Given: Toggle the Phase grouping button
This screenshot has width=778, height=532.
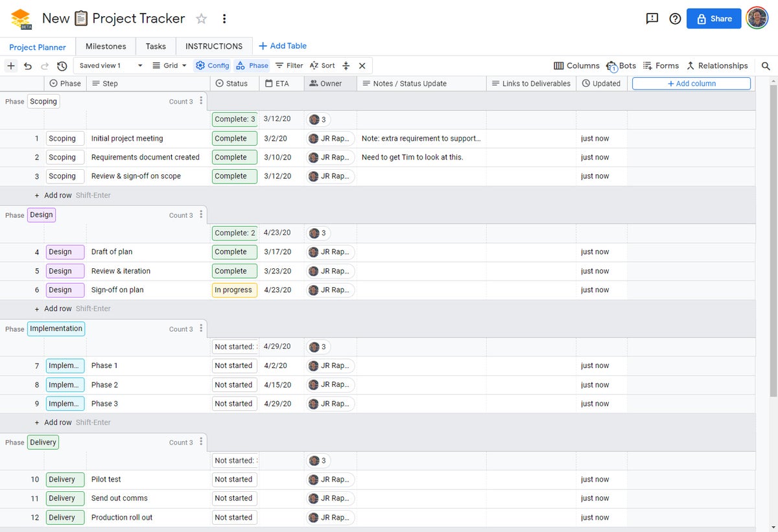Looking at the screenshot, I should click(252, 65).
